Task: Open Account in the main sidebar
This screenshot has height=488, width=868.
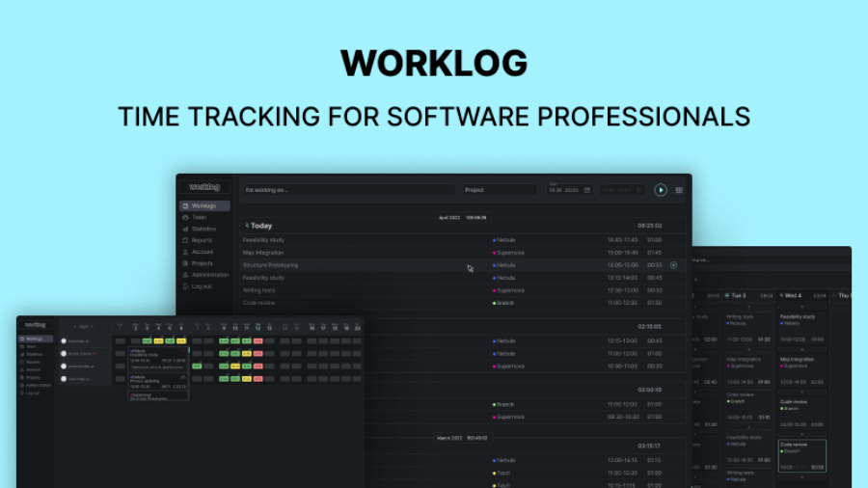Action: pyautogui.click(x=202, y=252)
